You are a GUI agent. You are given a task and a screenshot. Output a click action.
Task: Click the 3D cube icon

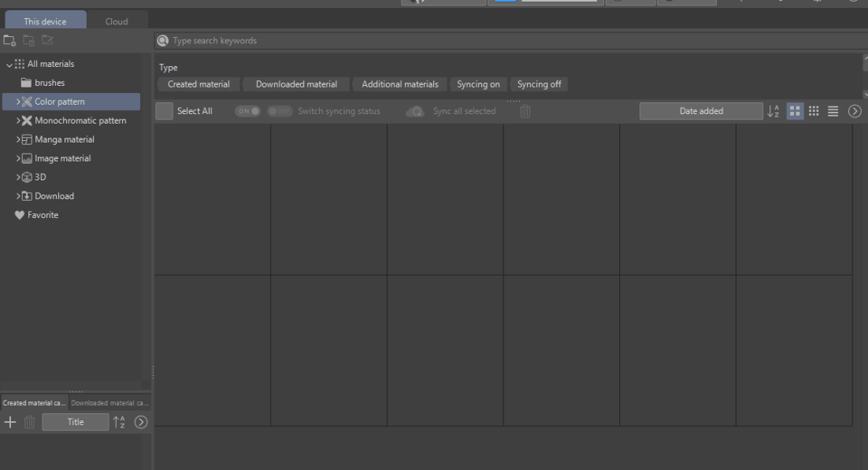[26, 177]
